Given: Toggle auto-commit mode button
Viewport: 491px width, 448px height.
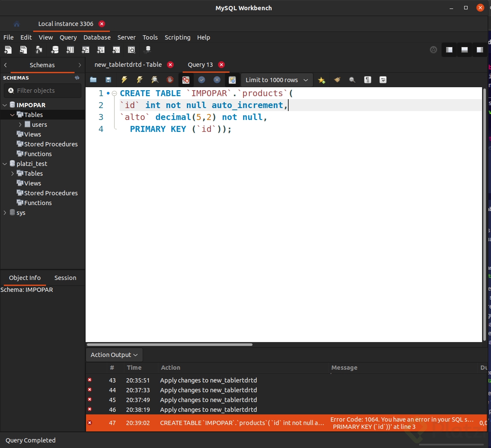Looking at the screenshot, I should click(233, 80).
